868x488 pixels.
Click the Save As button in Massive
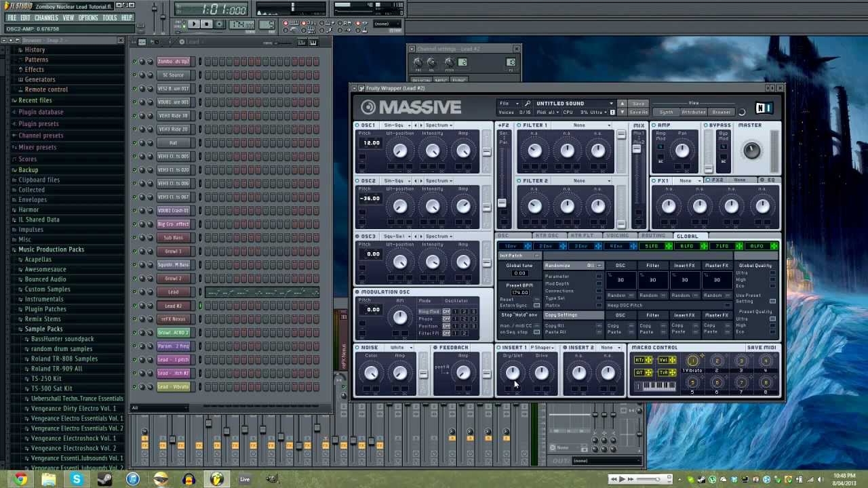(x=638, y=112)
